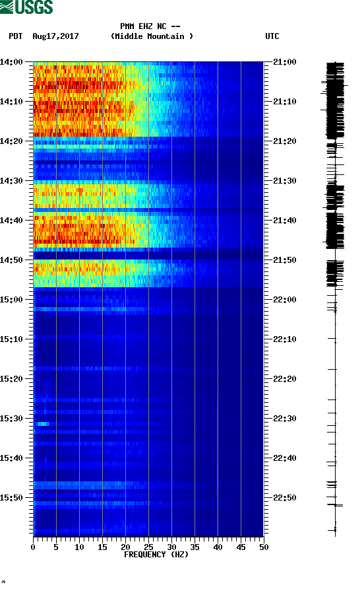
Task: Click the 35 Hz frequency axis label
Action: 195,547
